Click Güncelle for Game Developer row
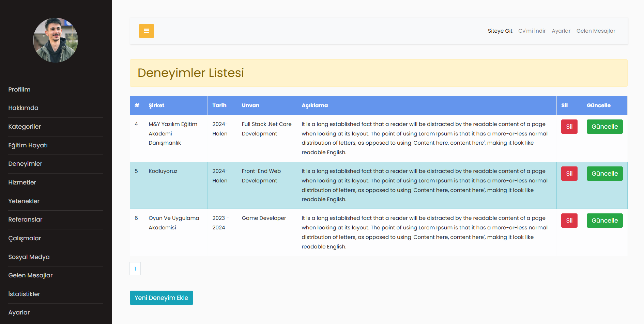The width and height of the screenshot is (644, 324). click(604, 221)
